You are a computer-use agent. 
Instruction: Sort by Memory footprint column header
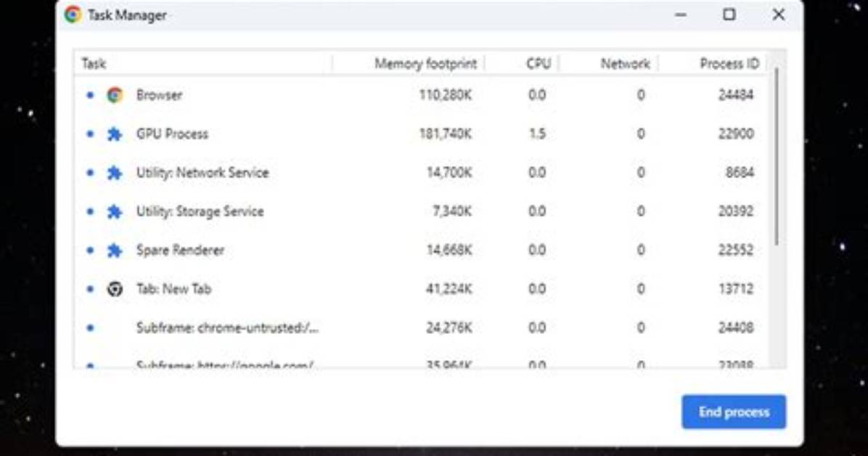pos(409,64)
